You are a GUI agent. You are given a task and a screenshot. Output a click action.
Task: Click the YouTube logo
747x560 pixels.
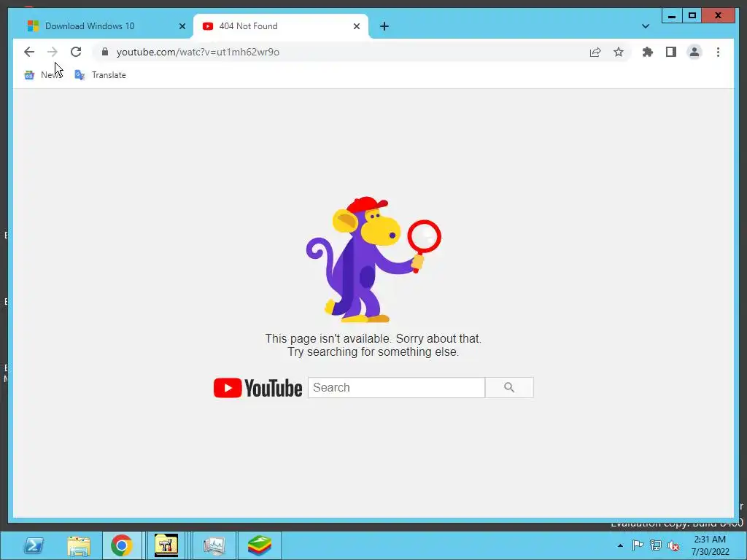coord(258,388)
